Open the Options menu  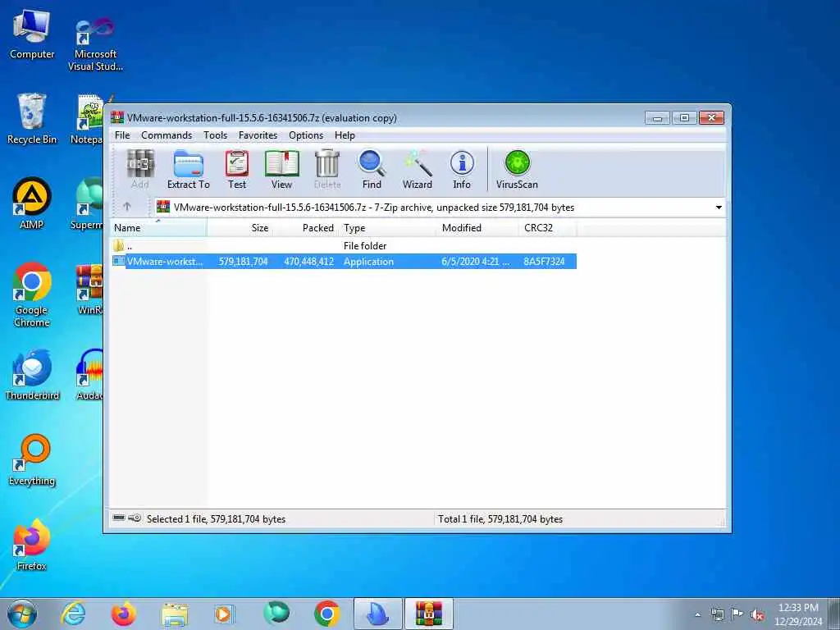click(306, 135)
